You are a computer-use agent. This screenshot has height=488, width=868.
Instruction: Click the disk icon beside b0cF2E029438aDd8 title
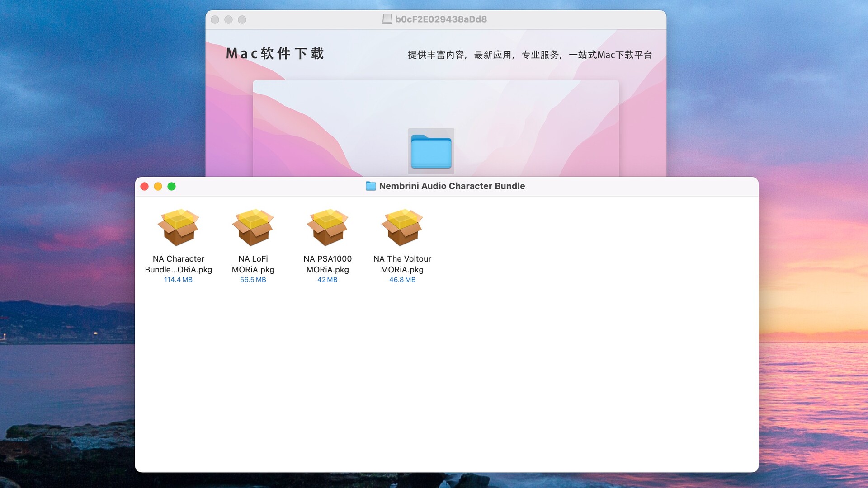(387, 19)
